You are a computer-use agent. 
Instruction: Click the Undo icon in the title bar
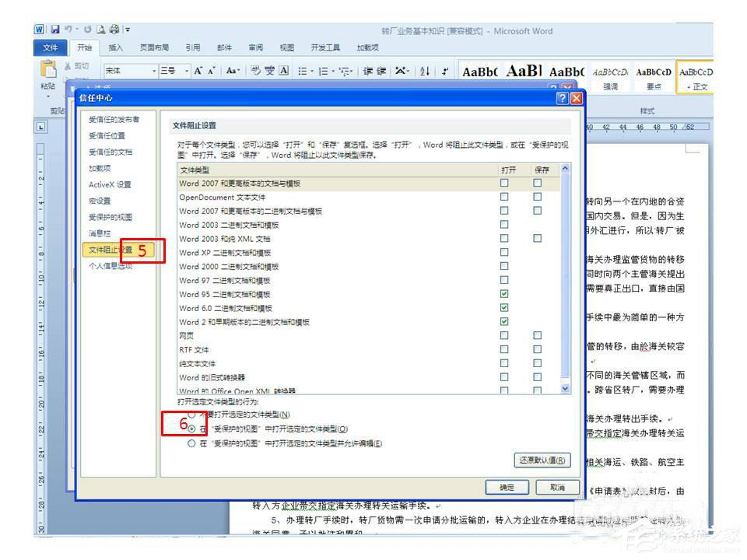(x=68, y=30)
